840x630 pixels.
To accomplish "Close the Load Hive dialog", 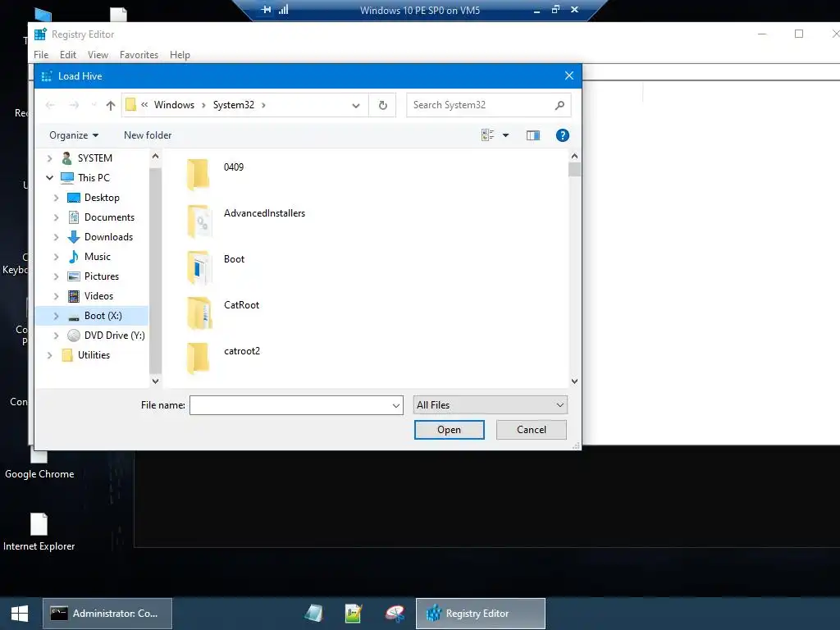I will pyautogui.click(x=569, y=75).
